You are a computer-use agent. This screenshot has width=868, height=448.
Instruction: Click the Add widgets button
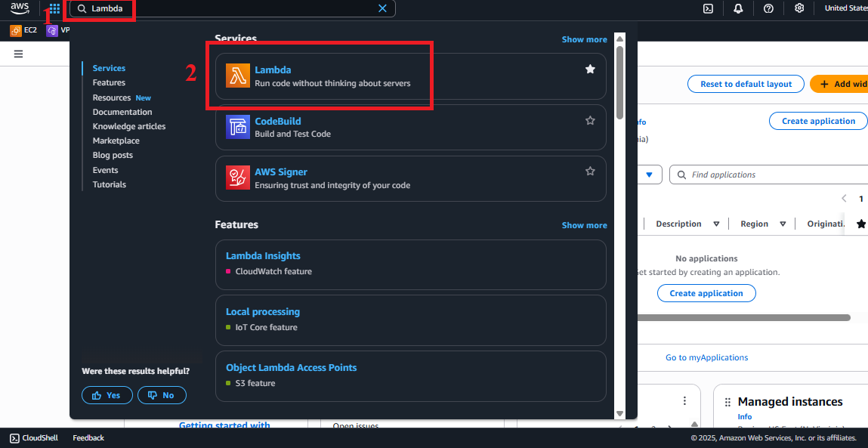[840, 84]
